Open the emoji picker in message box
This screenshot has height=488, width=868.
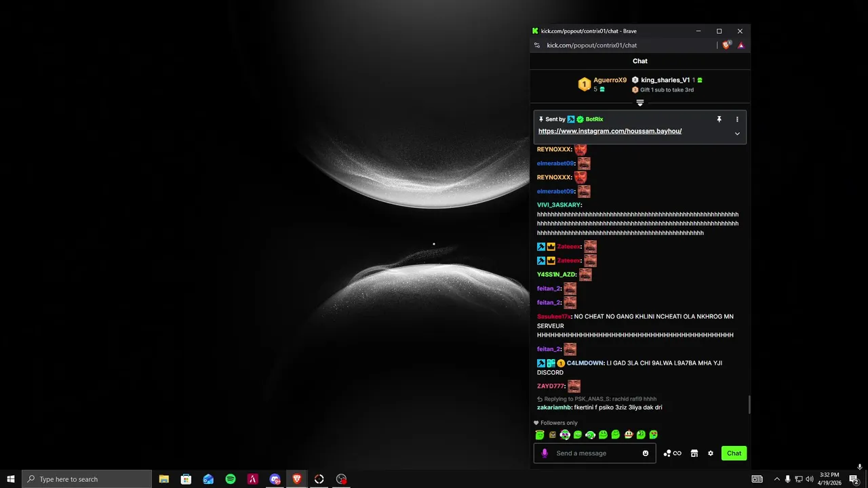pyautogui.click(x=646, y=453)
